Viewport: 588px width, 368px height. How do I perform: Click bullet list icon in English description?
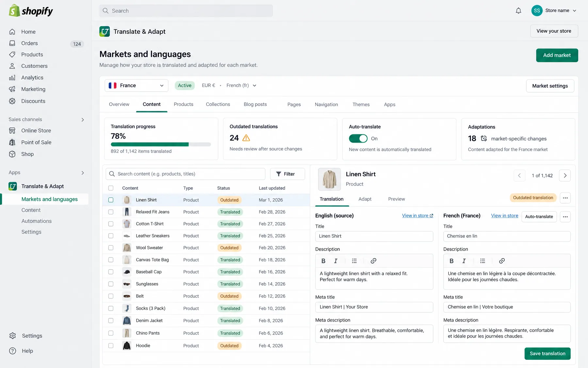point(354,261)
